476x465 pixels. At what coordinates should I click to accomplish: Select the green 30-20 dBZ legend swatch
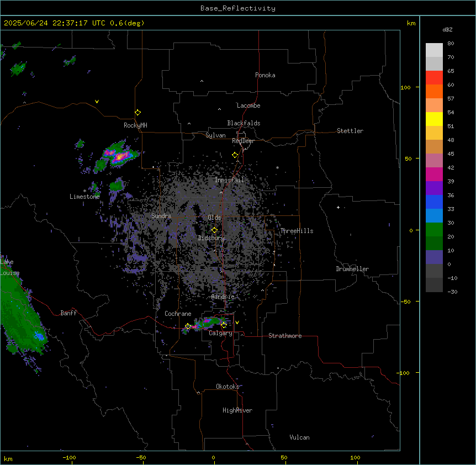coord(434,230)
